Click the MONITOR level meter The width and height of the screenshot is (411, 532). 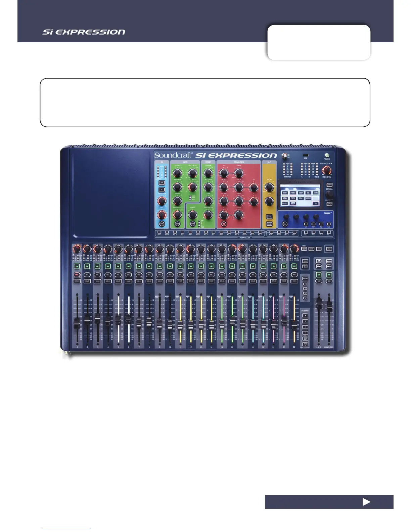(x=287, y=169)
